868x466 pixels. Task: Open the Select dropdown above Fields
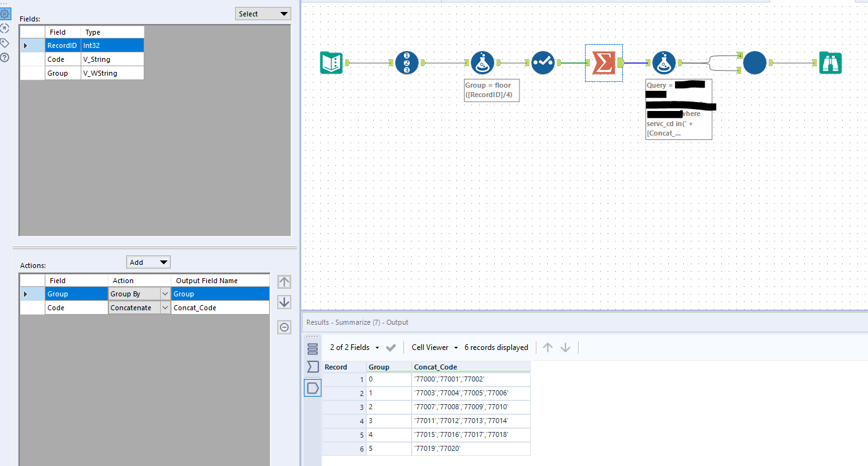[263, 14]
